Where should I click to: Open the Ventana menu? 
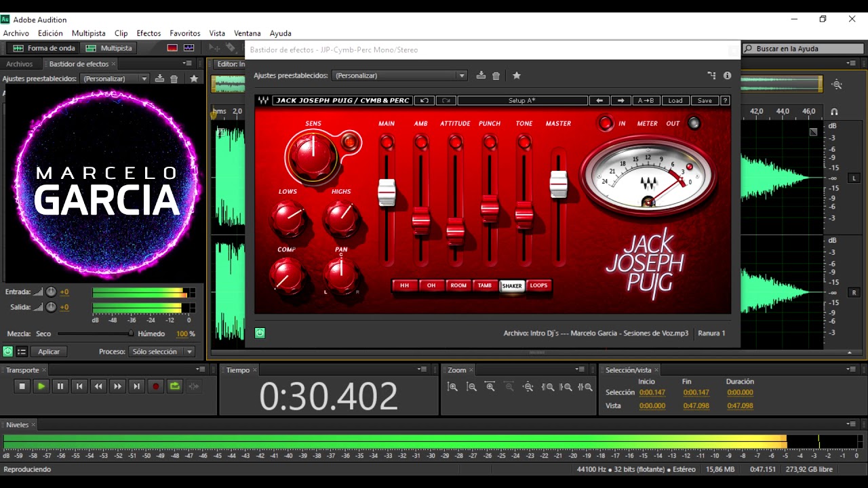point(248,33)
